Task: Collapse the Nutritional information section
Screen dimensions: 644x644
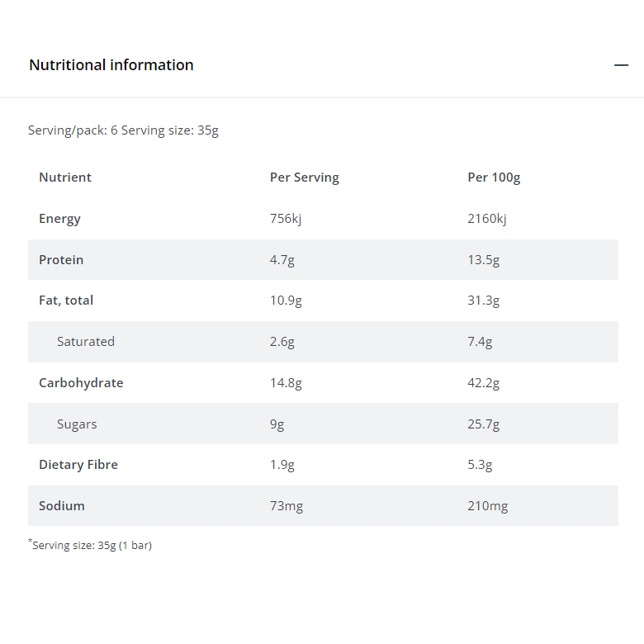Action: [621, 65]
